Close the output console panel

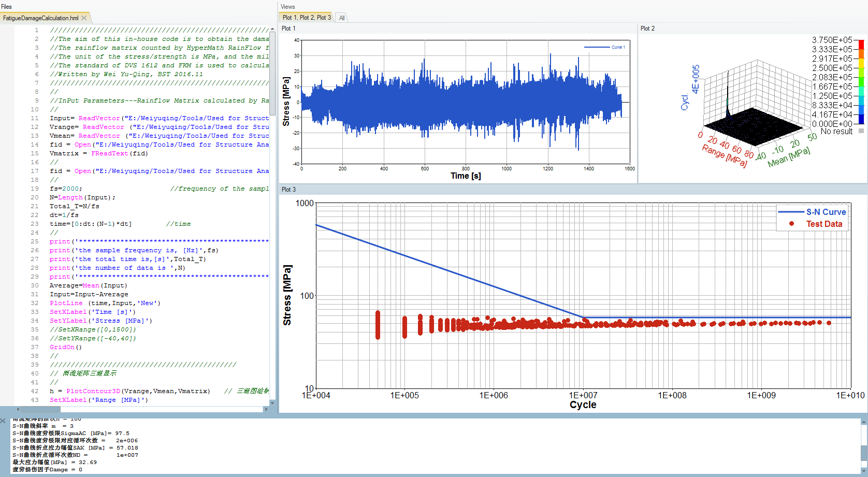pos(3,421)
